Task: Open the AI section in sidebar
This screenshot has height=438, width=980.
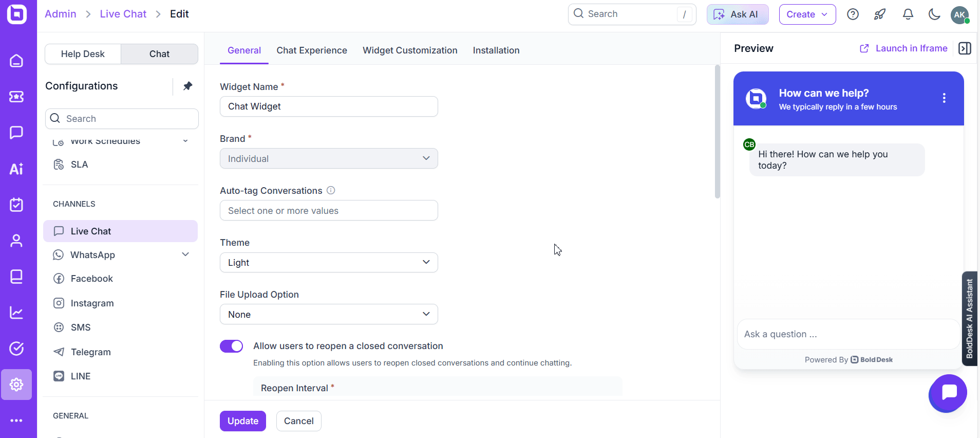Action: click(16, 169)
